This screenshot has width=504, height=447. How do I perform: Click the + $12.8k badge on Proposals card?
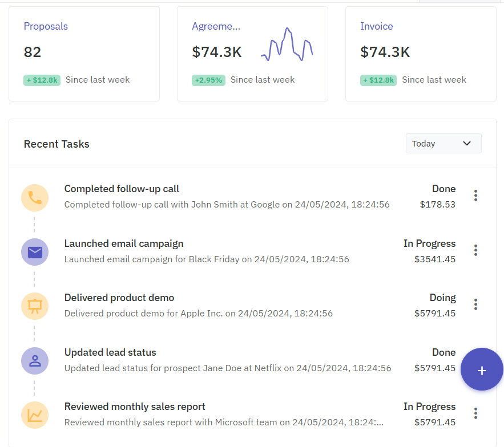42,80
